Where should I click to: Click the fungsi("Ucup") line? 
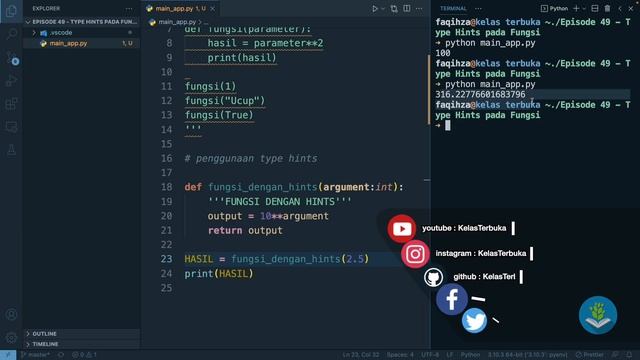[x=225, y=101]
